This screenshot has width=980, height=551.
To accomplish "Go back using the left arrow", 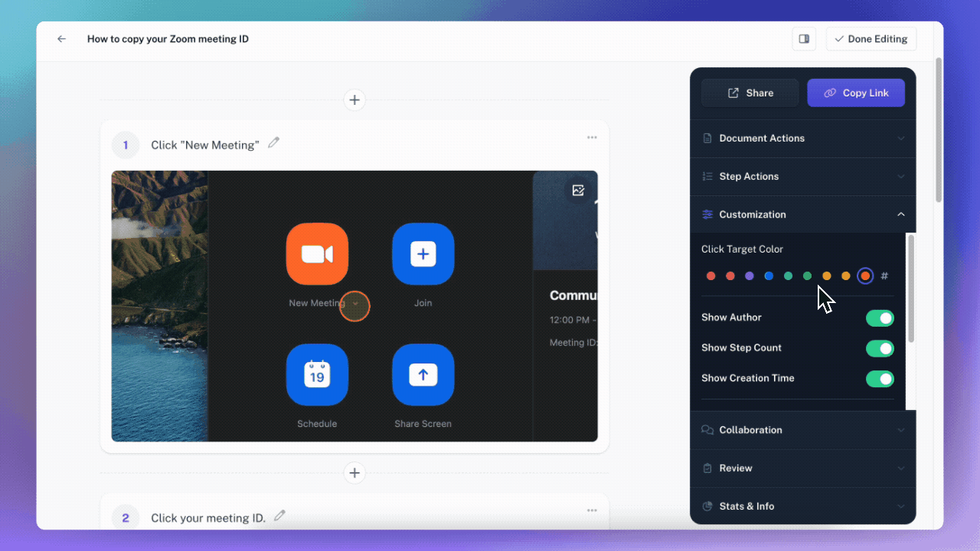I will tap(62, 39).
